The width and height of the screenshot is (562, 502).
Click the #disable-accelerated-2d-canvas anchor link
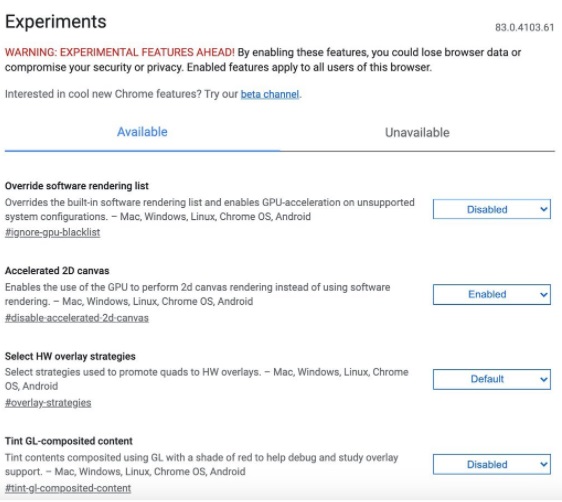pyautogui.click(x=77, y=318)
